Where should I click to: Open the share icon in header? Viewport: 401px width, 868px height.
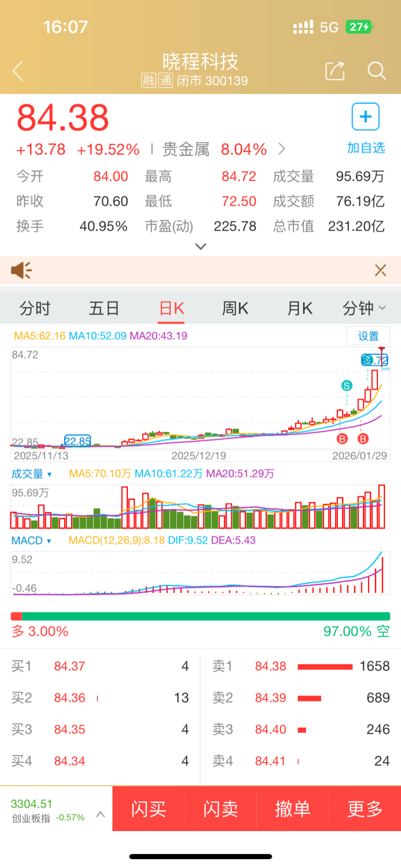point(335,70)
